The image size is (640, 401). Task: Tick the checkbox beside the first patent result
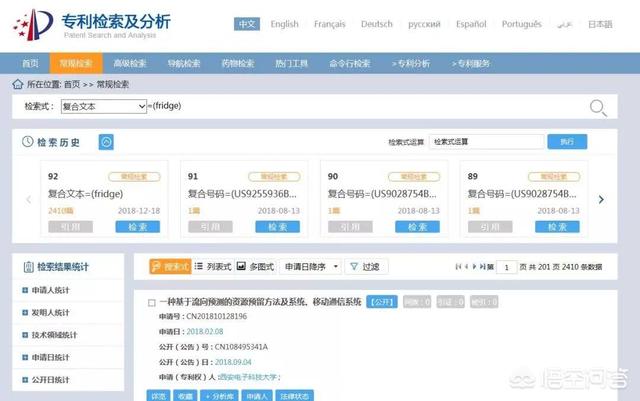(x=152, y=302)
